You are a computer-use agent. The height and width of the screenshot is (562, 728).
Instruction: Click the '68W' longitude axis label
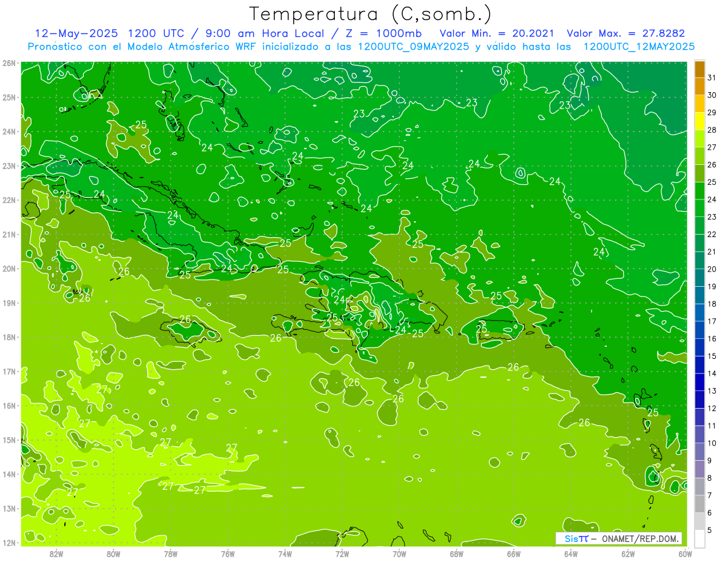[x=457, y=554]
